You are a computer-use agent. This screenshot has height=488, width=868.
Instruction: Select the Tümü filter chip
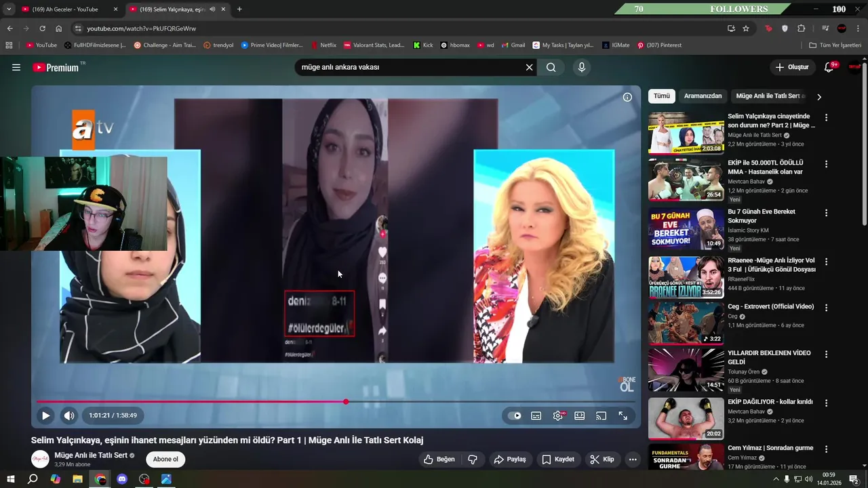[x=661, y=96]
